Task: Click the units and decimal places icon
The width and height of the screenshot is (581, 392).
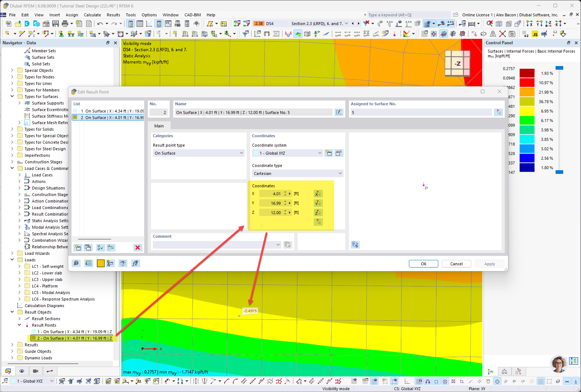Action: pyautogui.click(x=88, y=263)
